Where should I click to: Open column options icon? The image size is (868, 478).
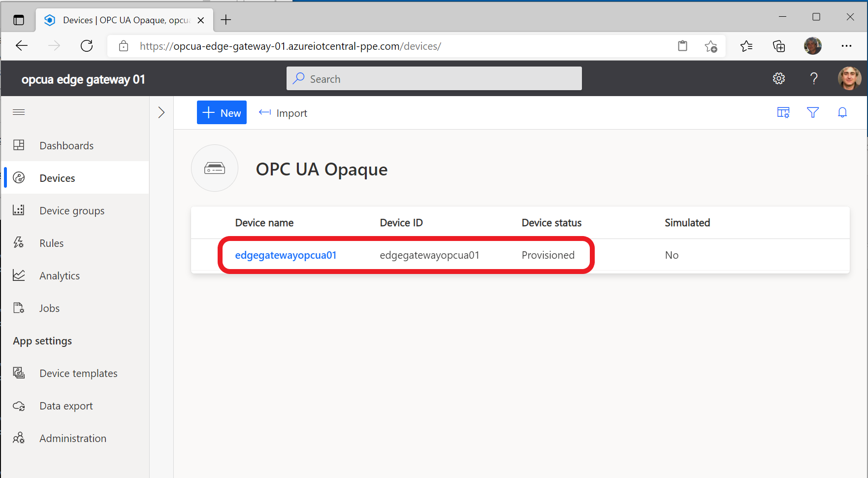coord(783,112)
